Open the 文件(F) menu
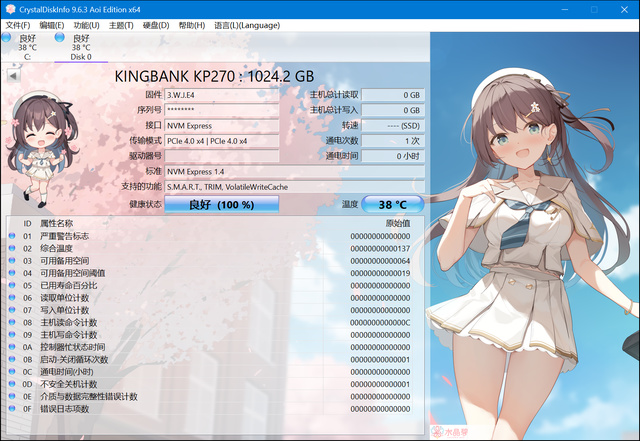Viewport: 640px width, 441px height. (x=18, y=25)
